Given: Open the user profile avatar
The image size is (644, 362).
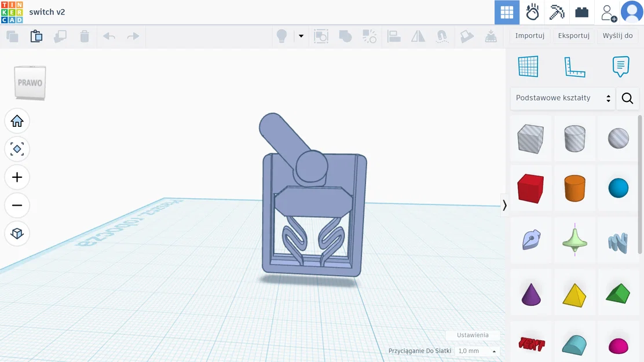Looking at the screenshot, I should (x=632, y=12).
